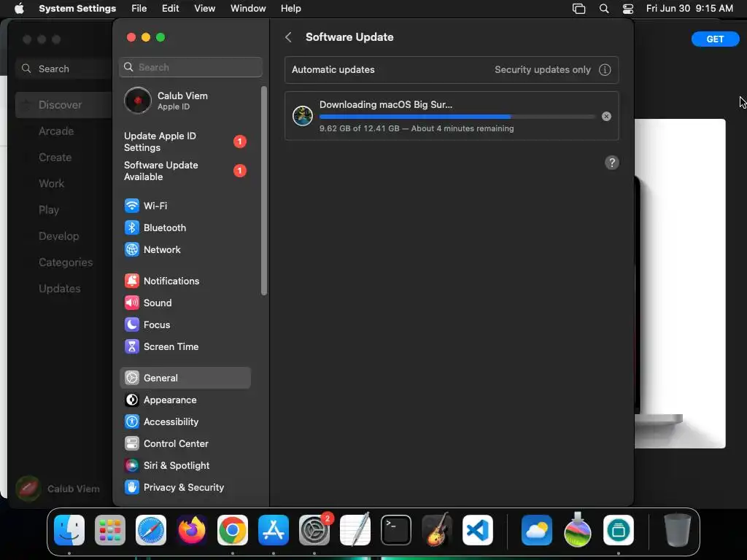Open the View menu
The height and width of the screenshot is (560, 747).
pos(205,9)
